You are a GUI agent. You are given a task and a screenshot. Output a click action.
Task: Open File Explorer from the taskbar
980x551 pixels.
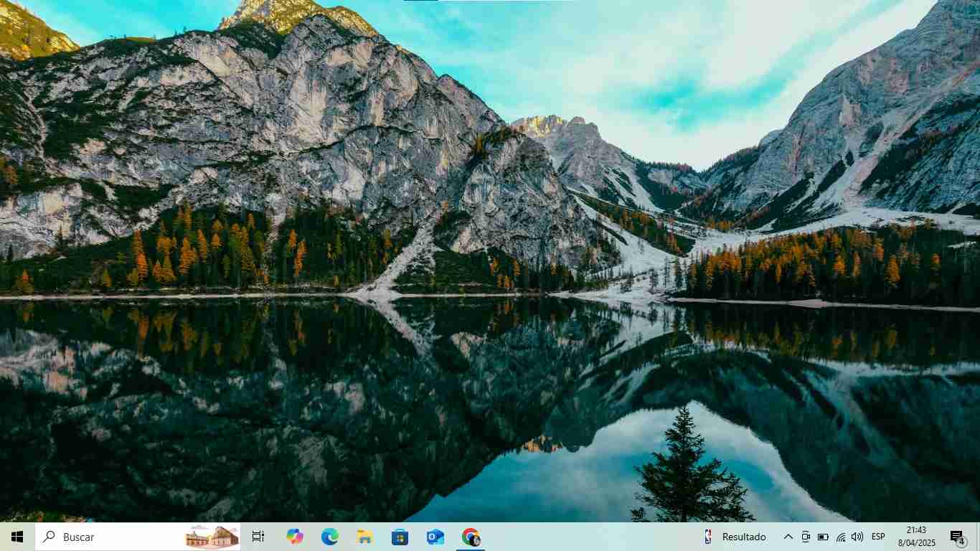click(x=364, y=537)
